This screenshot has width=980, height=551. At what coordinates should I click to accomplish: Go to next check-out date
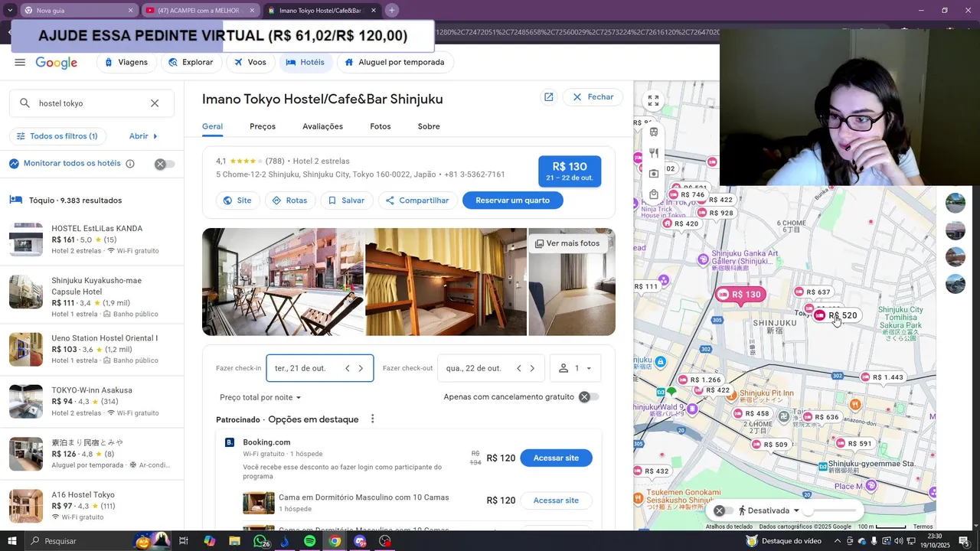(533, 368)
